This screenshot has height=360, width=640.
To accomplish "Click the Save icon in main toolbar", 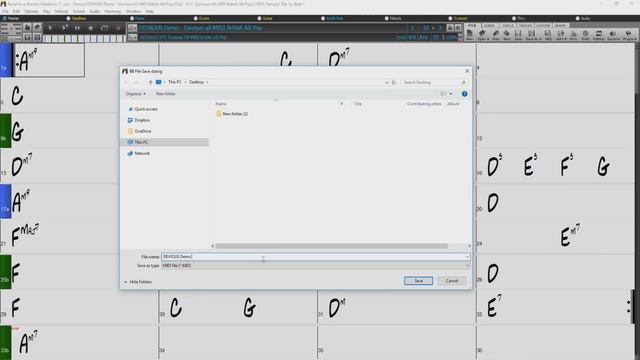I will point(518,34).
